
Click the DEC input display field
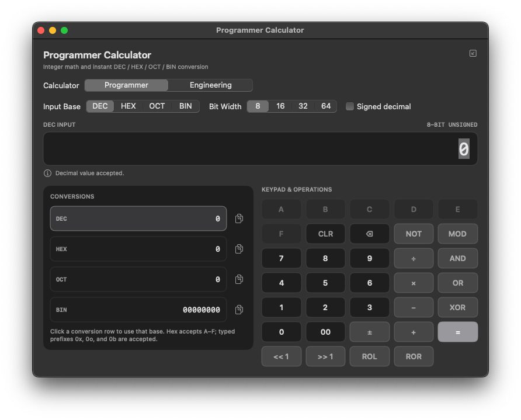point(260,148)
